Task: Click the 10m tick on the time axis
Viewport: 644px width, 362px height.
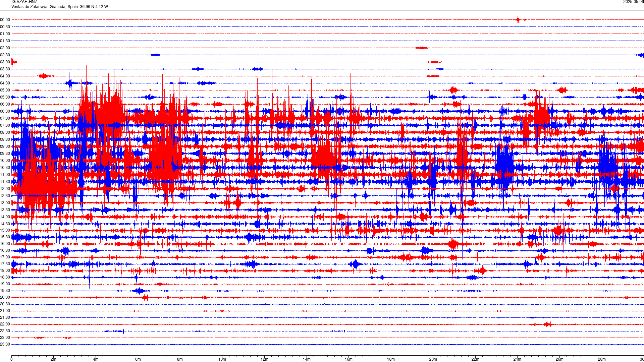Action: pyautogui.click(x=222, y=359)
